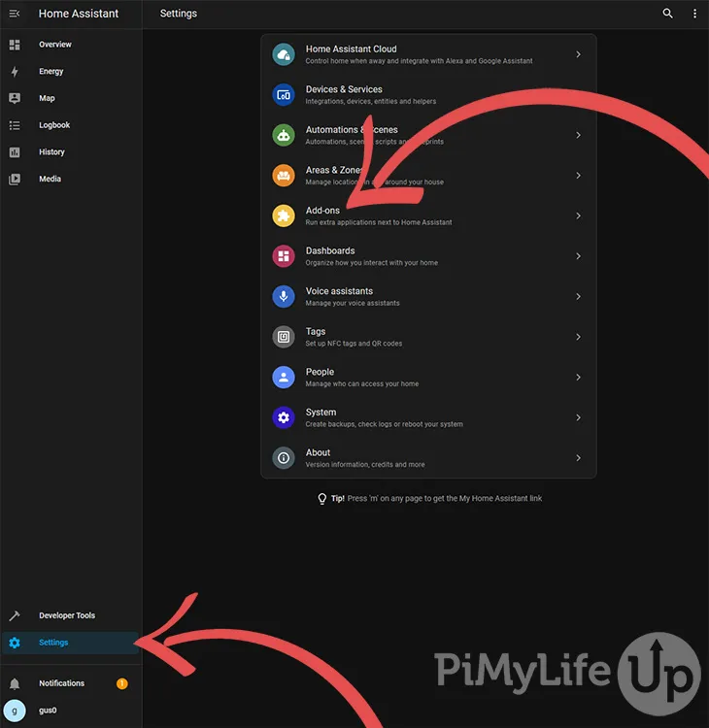Click the Logbook list icon
Screen dimensions: 709x728
click(x=15, y=125)
